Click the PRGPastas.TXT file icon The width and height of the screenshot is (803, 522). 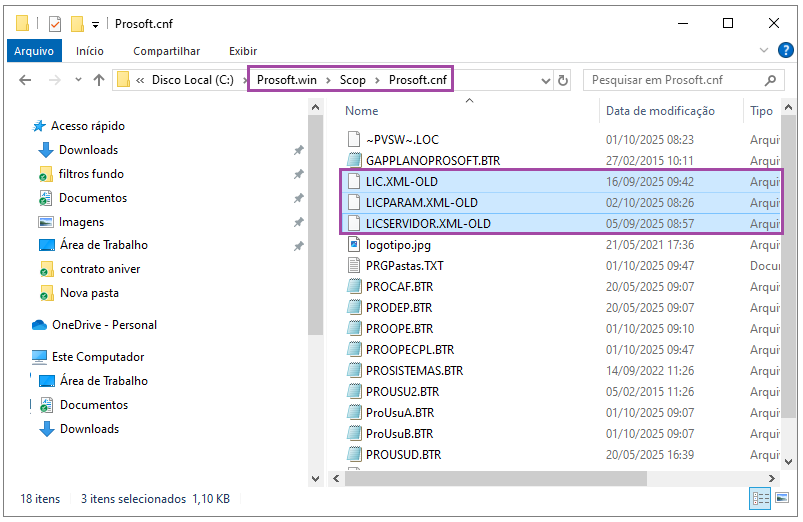point(353,265)
